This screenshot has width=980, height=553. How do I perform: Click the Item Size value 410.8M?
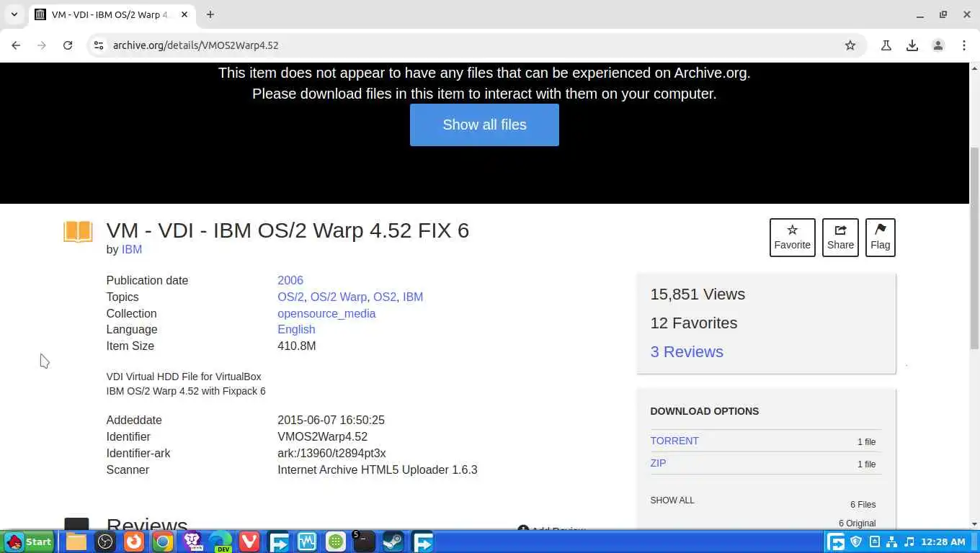pyautogui.click(x=297, y=346)
